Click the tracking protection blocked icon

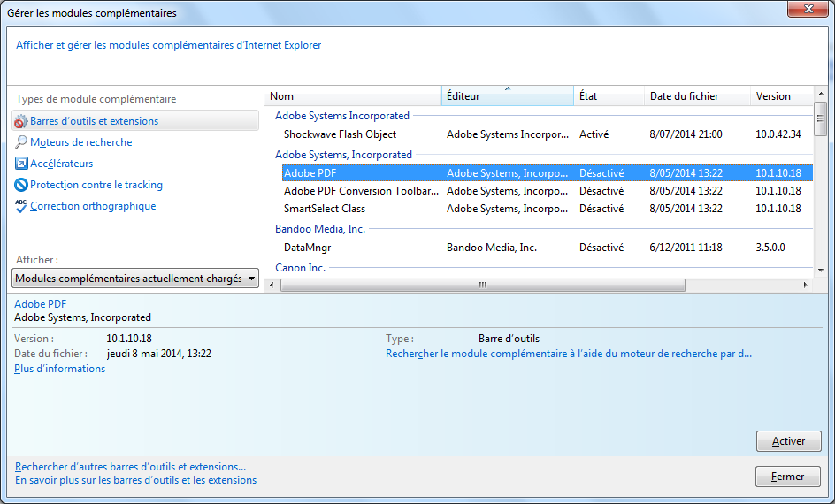click(20, 185)
